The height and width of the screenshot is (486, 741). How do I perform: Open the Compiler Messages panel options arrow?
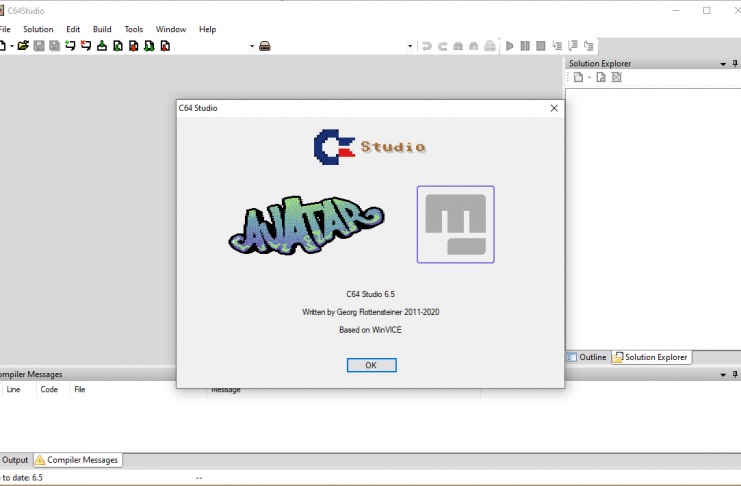(723, 375)
